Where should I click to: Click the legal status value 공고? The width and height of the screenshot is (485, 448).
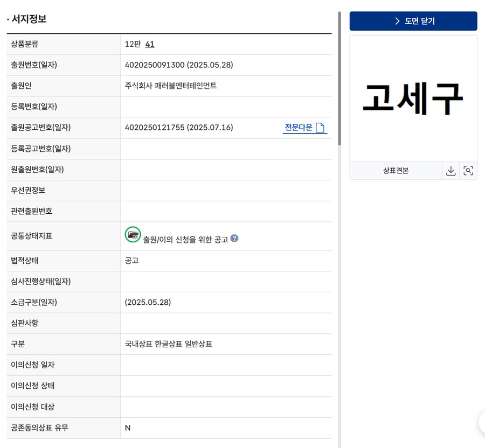(x=132, y=261)
